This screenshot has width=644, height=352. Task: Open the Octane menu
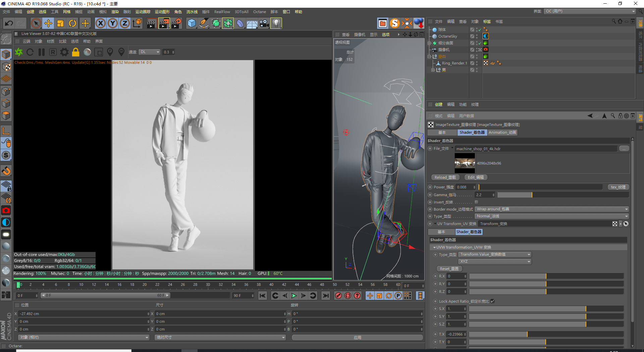(x=259, y=12)
